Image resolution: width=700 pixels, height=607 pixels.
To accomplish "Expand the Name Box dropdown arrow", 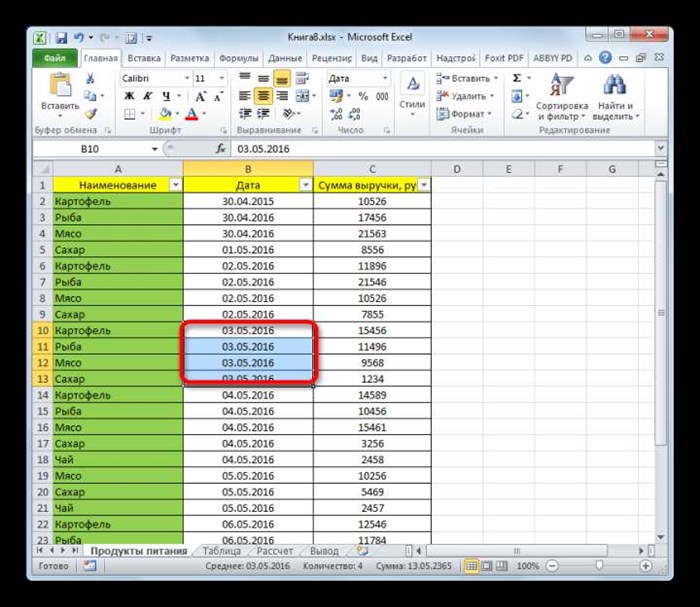I will [x=154, y=149].
